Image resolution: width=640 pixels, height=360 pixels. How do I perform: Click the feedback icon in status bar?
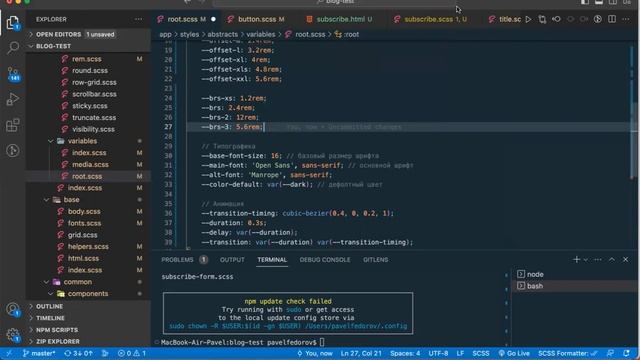pyautogui.click(x=610, y=353)
